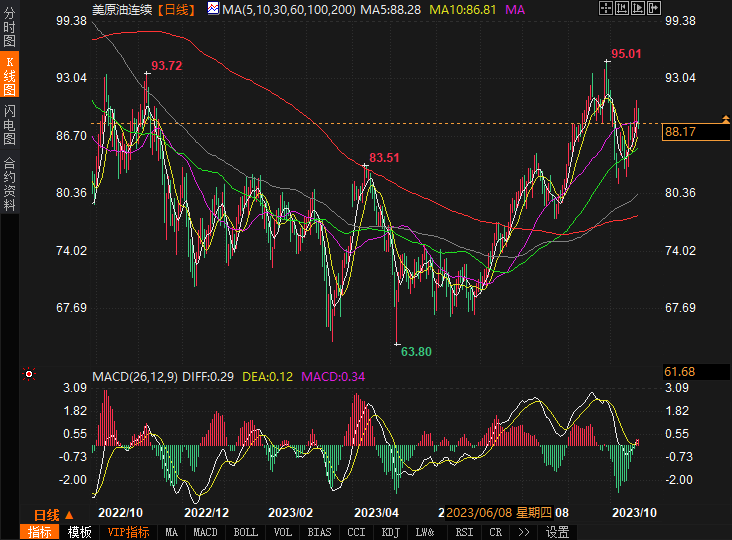732x540 pixels.
Task: Show more indicators with the >> arrow
Action: [524, 532]
